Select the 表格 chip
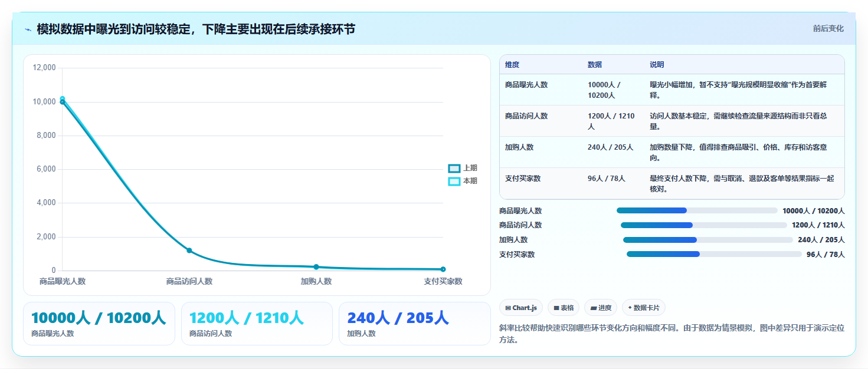Viewport: 868px width, 369px height. pyautogui.click(x=564, y=308)
